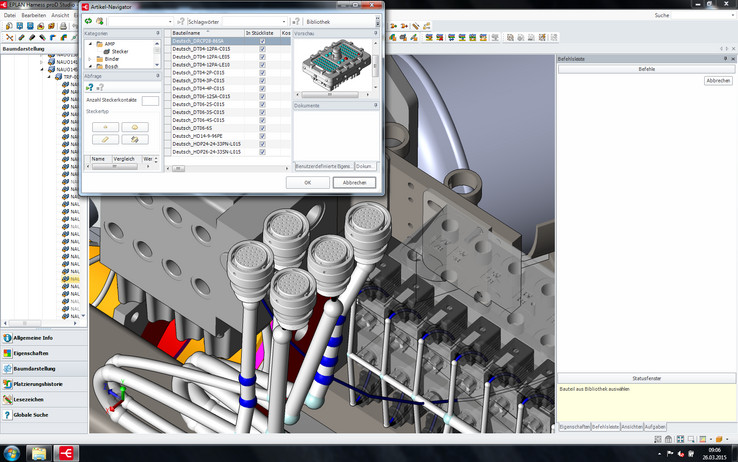The width and height of the screenshot is (738, 462).
Task: Select the top-right Steckertyp icon button
Action: point(135,127)
